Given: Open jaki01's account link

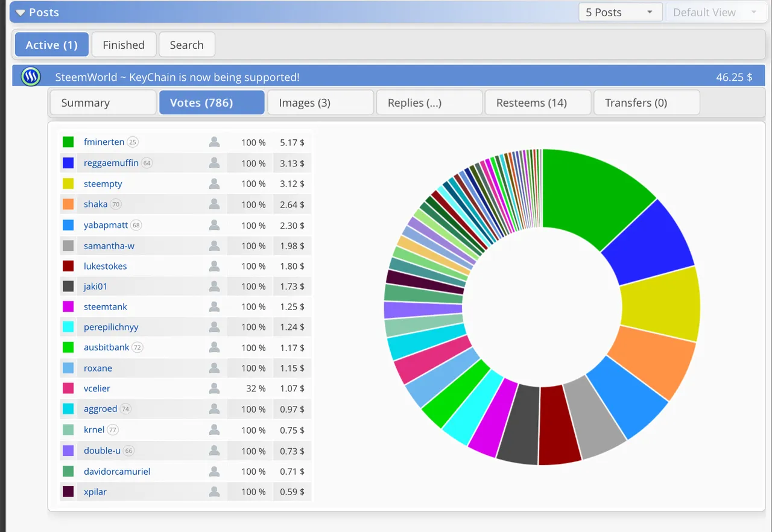Looking at the screenshot, I should coord(95,286).
